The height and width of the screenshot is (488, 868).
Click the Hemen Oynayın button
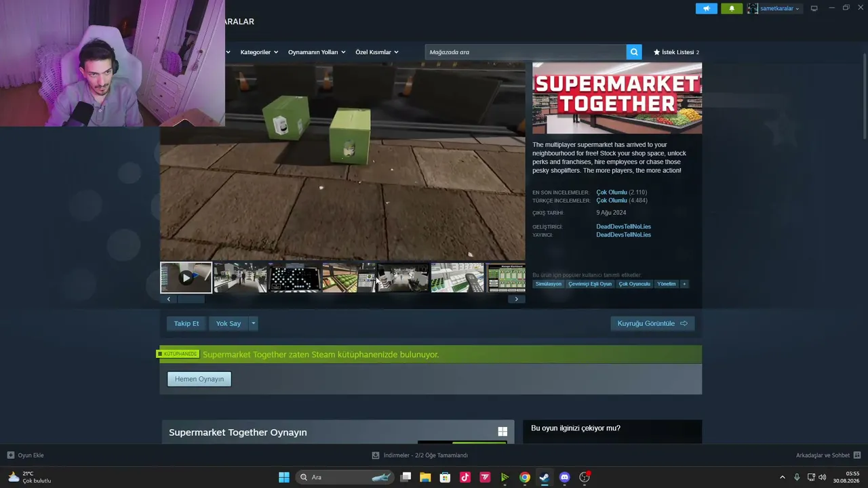pyautogui.click(x=199, y=379)
